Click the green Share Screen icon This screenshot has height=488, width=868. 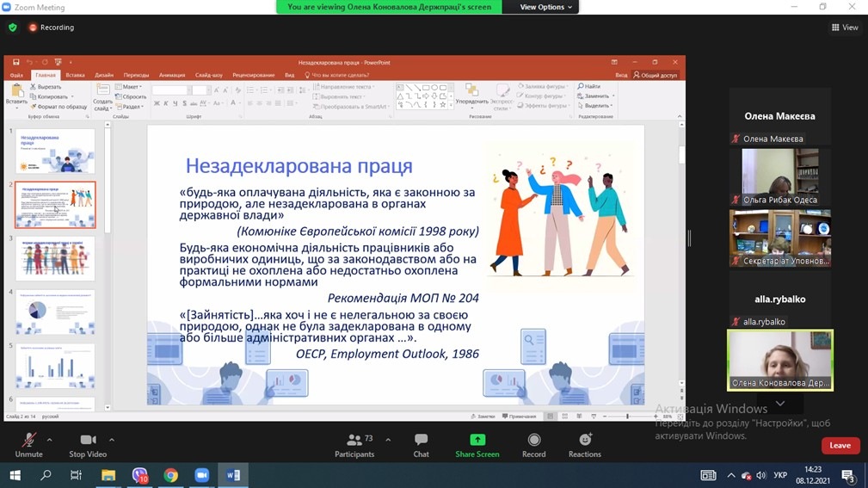[x=477, y=441]
